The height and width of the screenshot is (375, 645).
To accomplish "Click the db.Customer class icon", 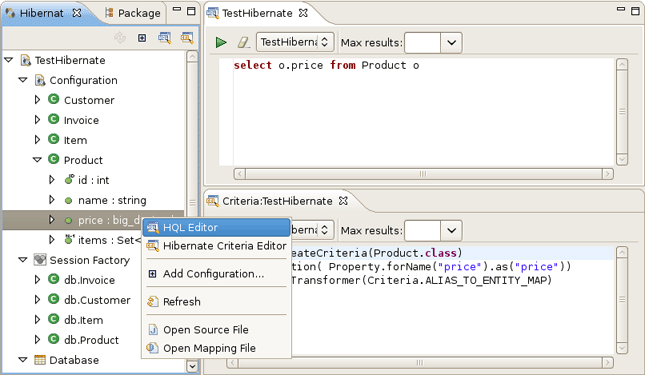I will 53,299.
